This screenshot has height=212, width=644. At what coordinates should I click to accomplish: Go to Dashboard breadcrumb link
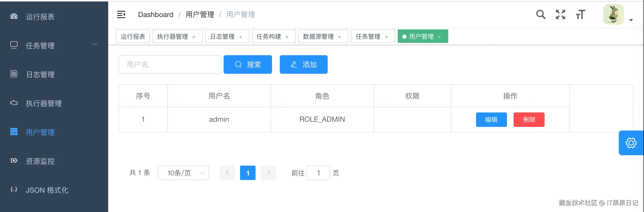156,14
